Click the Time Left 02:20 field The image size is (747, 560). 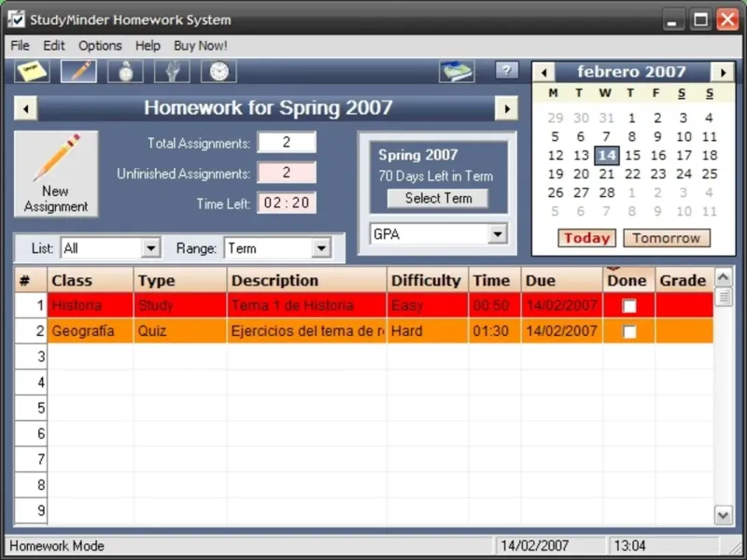[287, 203]
